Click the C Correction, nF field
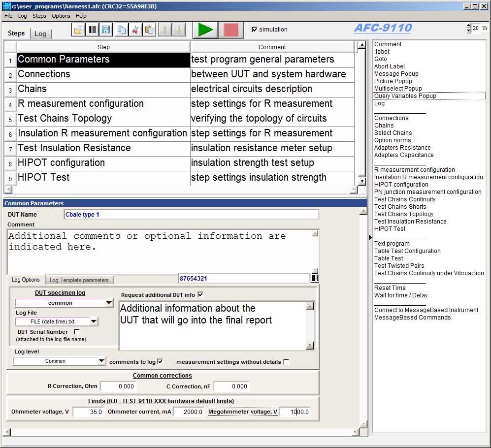The width and height of the screenshot is (491, 448). click(232, 386)
